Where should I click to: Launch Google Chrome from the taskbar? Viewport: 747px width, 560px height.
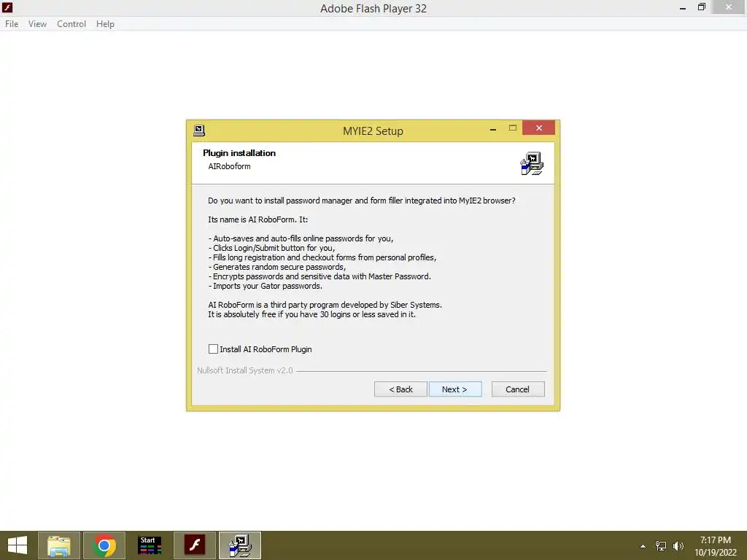click(x=104, y=545)
